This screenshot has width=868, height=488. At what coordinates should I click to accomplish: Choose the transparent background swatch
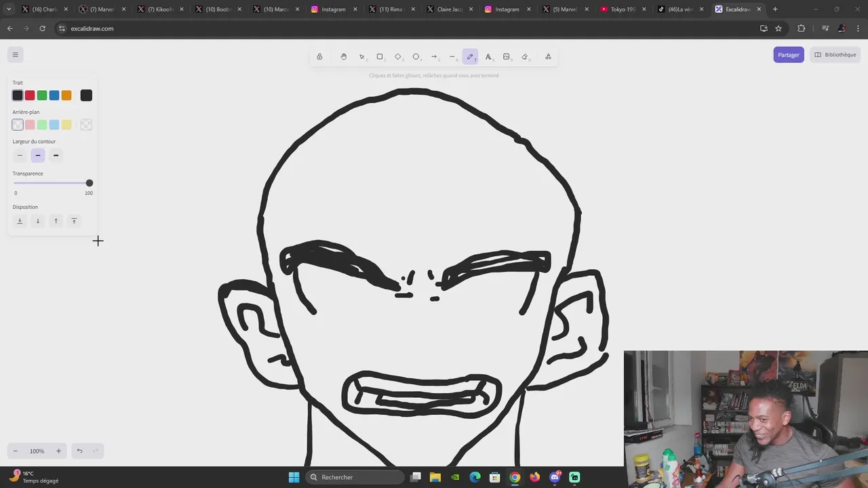pyautogui.click(x=18, y=125)
